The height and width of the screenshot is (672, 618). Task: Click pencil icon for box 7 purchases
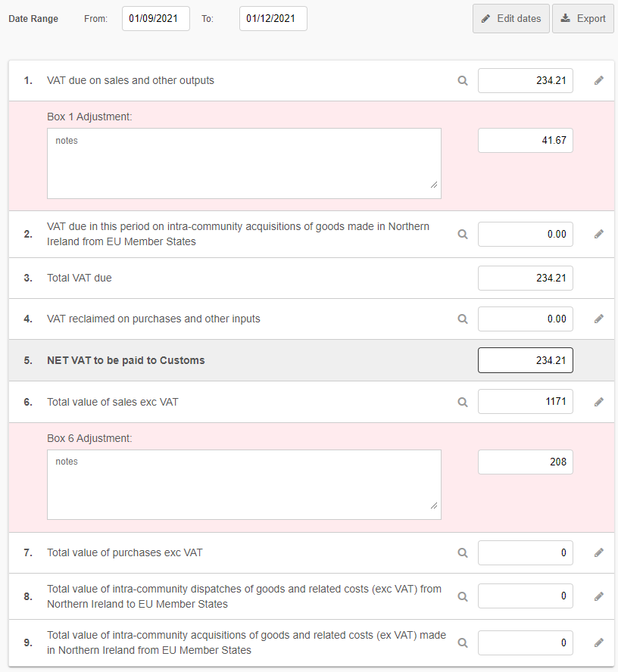point(598,553)
